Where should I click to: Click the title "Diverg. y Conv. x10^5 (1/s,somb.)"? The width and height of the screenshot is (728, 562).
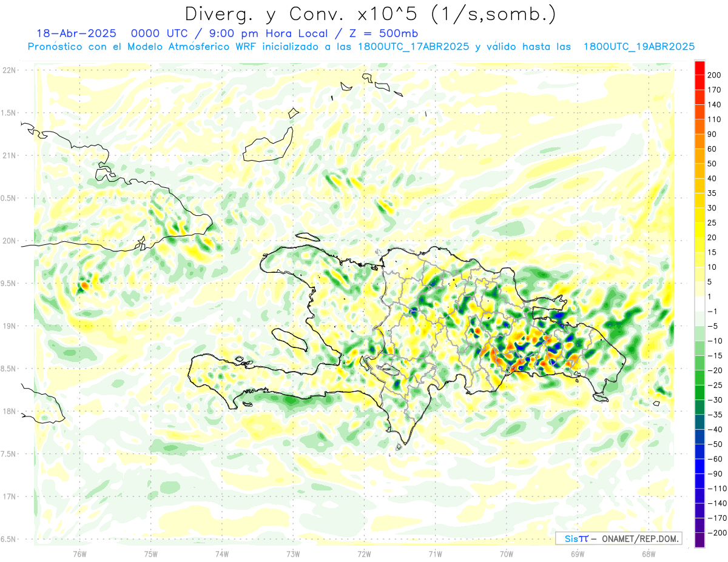click(370, 13)
